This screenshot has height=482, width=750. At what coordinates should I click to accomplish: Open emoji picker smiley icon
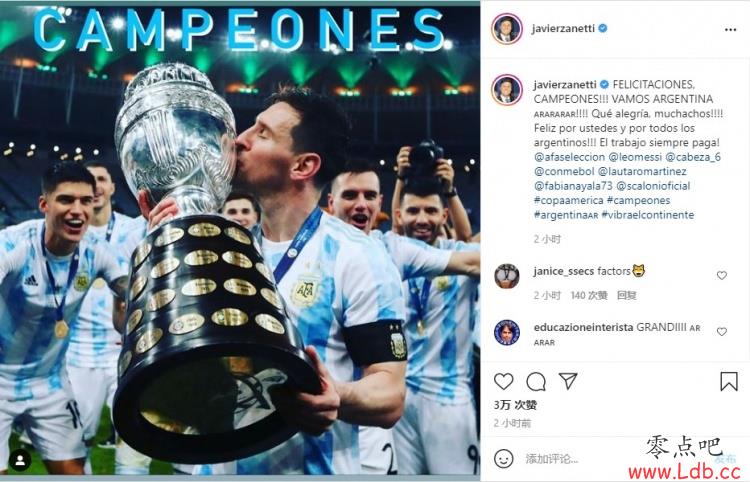[503, 458]
